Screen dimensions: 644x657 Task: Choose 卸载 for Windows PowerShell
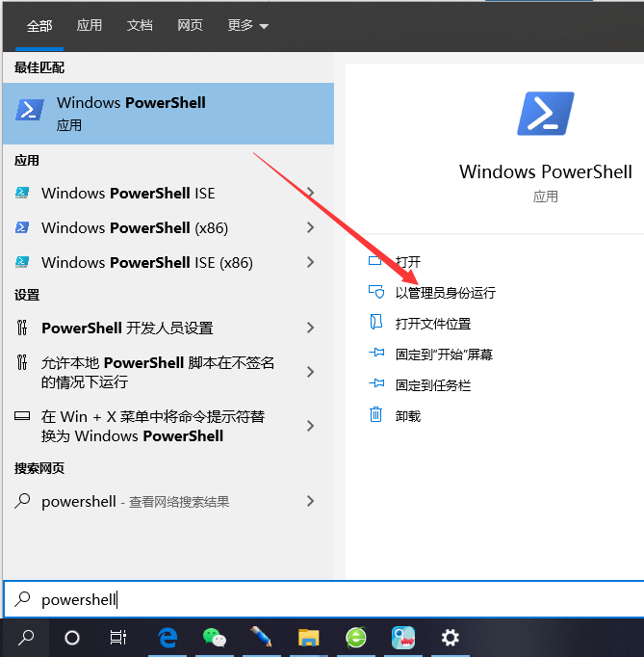pyautogui.click(x=408, y=416)
